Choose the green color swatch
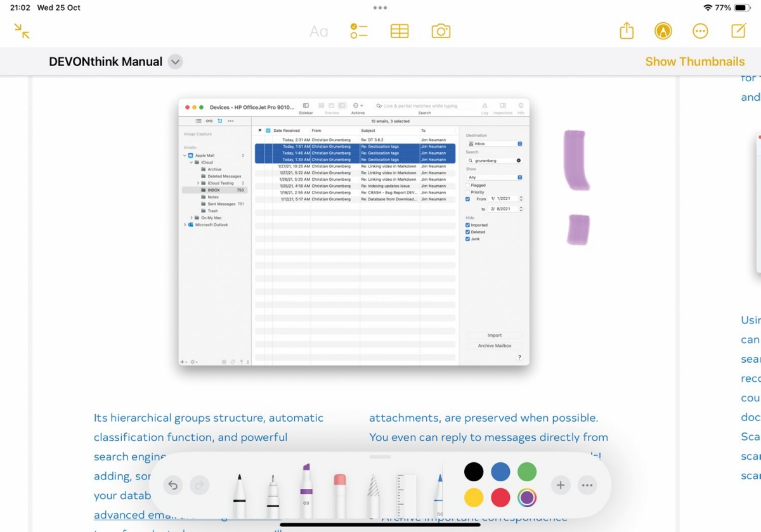761x532 pixels. pyautogui.click(x=527, y=472)
